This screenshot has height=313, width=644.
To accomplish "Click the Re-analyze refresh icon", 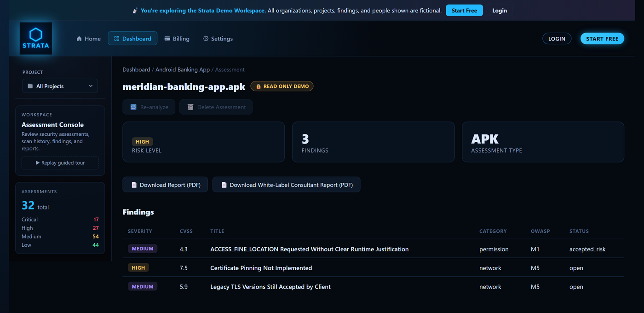I will (x=133, y=107).
